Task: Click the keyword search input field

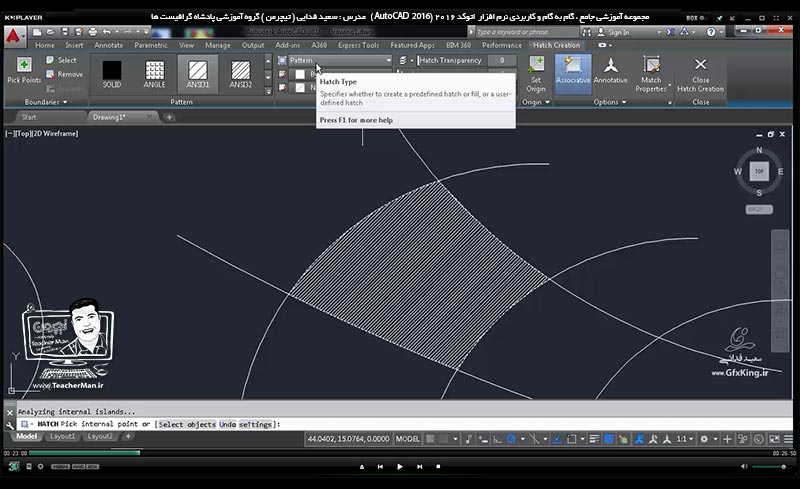Action: (x=527, y=32)
